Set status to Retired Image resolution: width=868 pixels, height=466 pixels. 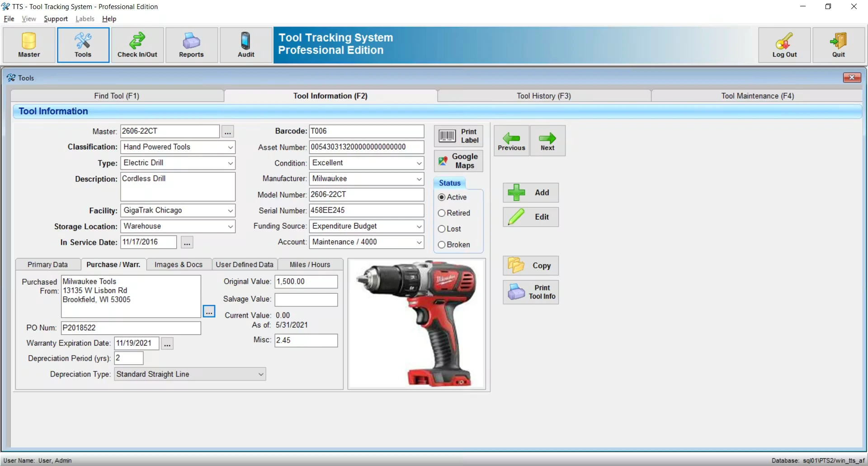442,213
